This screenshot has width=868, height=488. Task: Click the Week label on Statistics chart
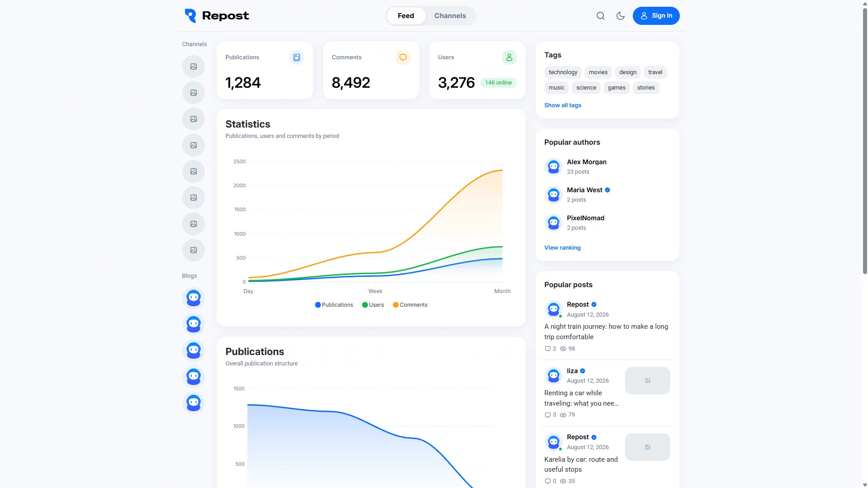click(x=375, y=292)
